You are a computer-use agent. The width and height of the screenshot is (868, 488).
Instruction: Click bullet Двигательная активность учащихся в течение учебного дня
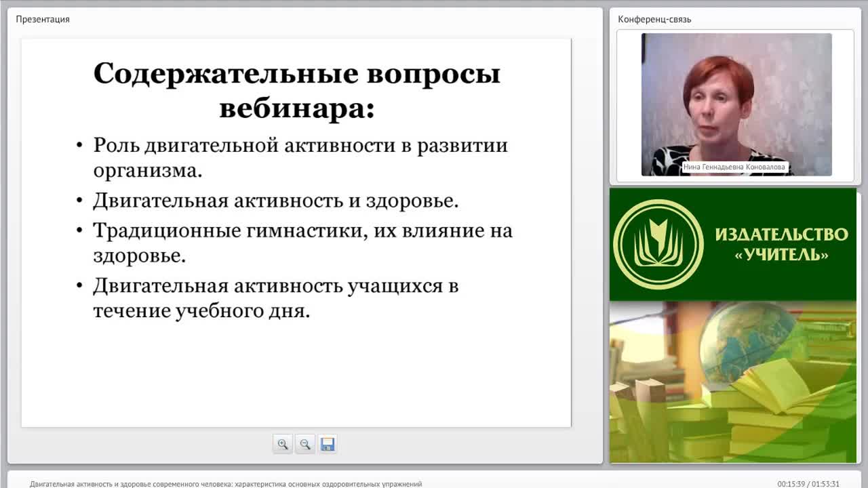tap(276, 298)
